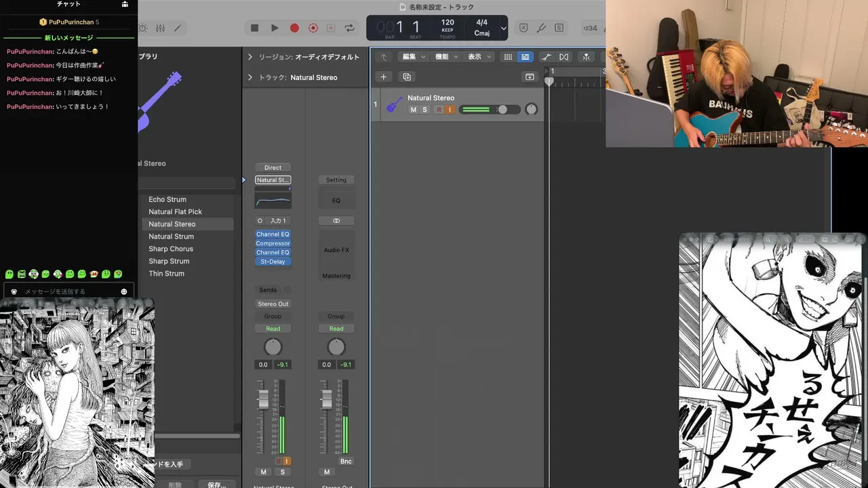
Task: Mute the Stereo Out channel strip
Action: pos(327,472)
